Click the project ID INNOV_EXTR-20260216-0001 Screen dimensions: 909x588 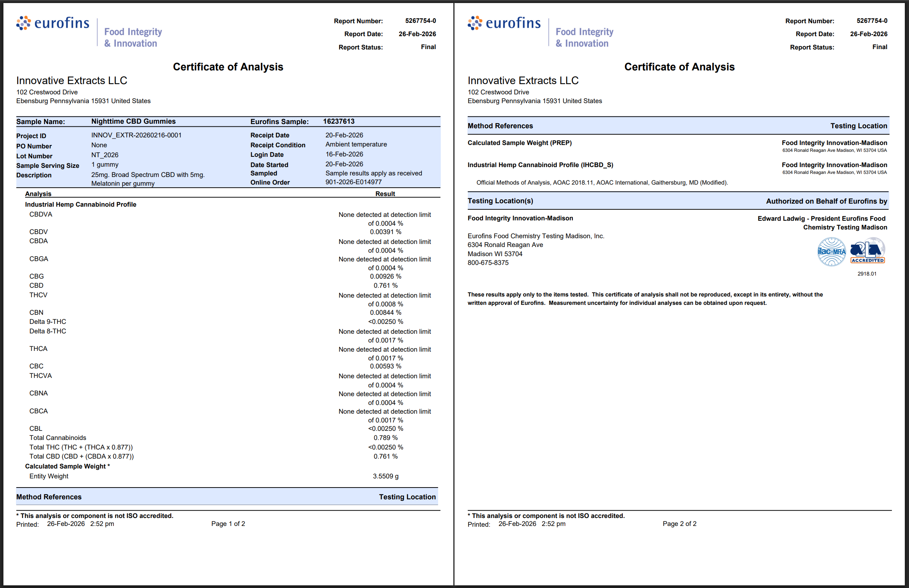tap(136, 135)
